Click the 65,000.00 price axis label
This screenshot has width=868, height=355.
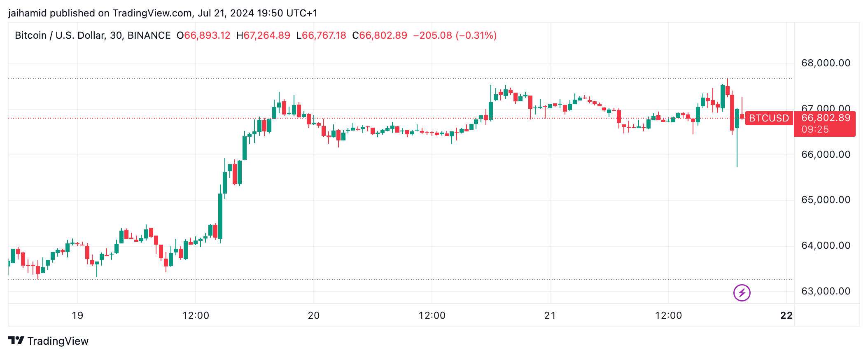click(x=826, y=200)
